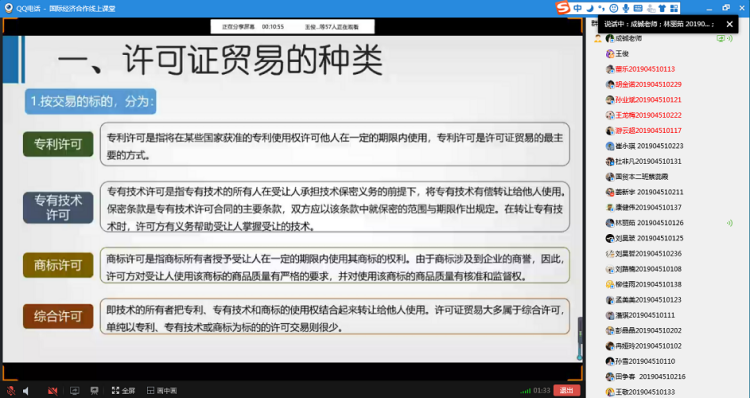Start screen sharing with the monitor icon
Viewport: 750px width, 398px height.
point(74,391)
